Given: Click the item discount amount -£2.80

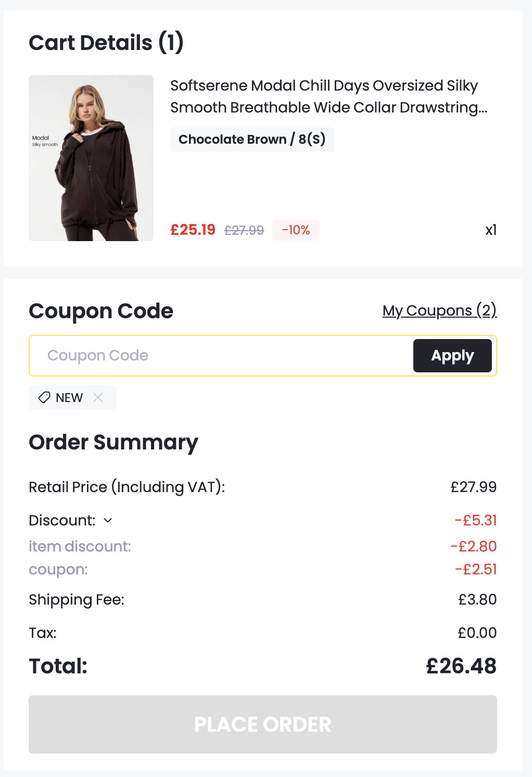Looking at the screenshot, I should tap(474, 546).
